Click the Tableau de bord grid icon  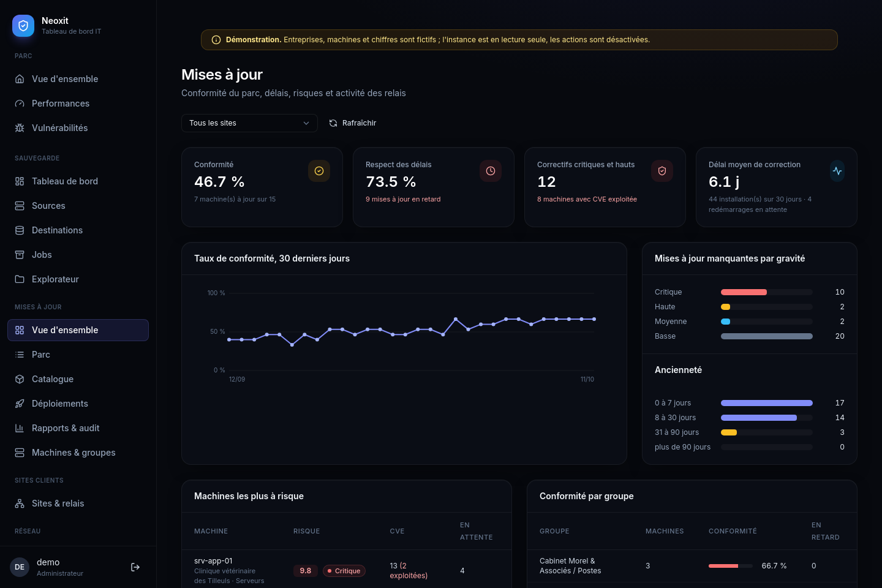tap(20, 181)
